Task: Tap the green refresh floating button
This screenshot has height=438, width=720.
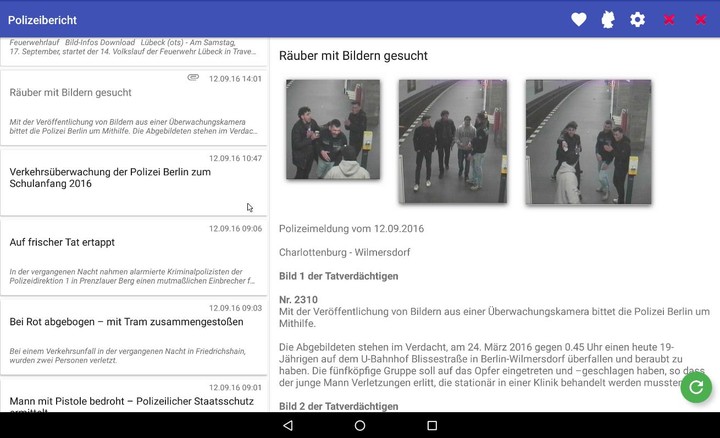Action: (x=696, y=387)
